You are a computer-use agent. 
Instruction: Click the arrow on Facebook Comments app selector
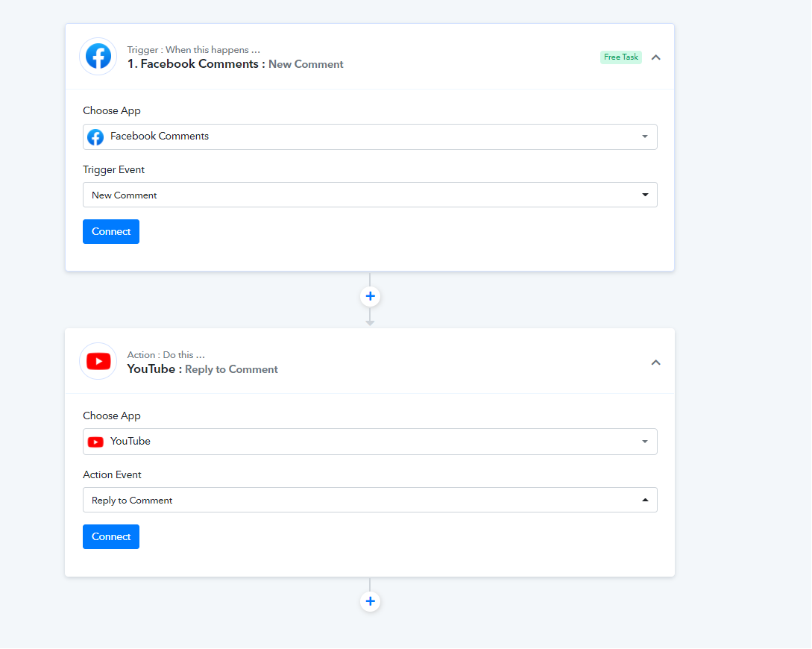[645, 137]
